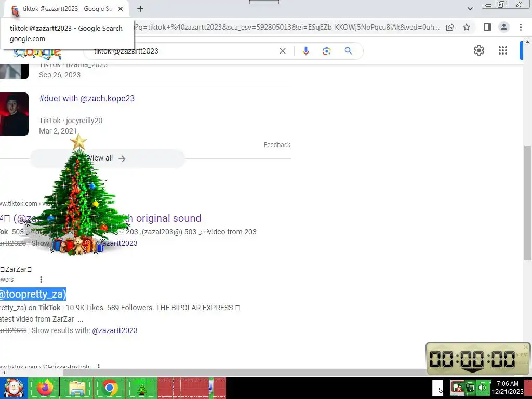532x399 pixels.
Task: Open the network tray icon
Action: [470, 388]
